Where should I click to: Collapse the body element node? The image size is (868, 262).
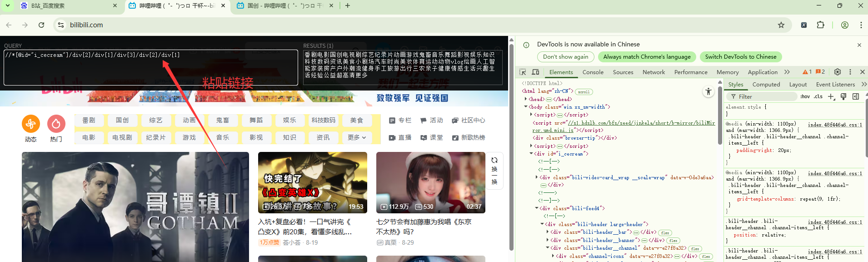point(526,107)
